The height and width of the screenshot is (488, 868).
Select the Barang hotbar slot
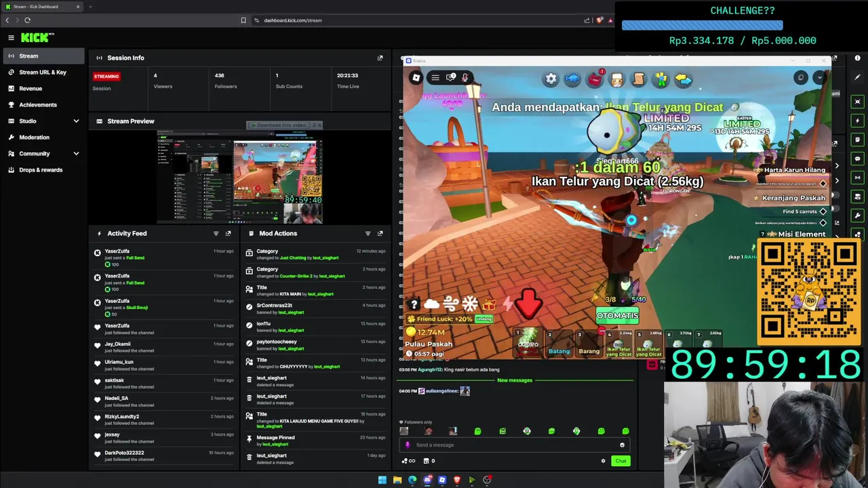coord(589,344)
